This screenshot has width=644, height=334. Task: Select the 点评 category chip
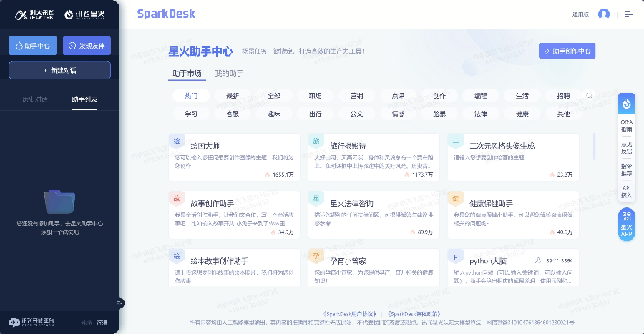click(398, 96)
